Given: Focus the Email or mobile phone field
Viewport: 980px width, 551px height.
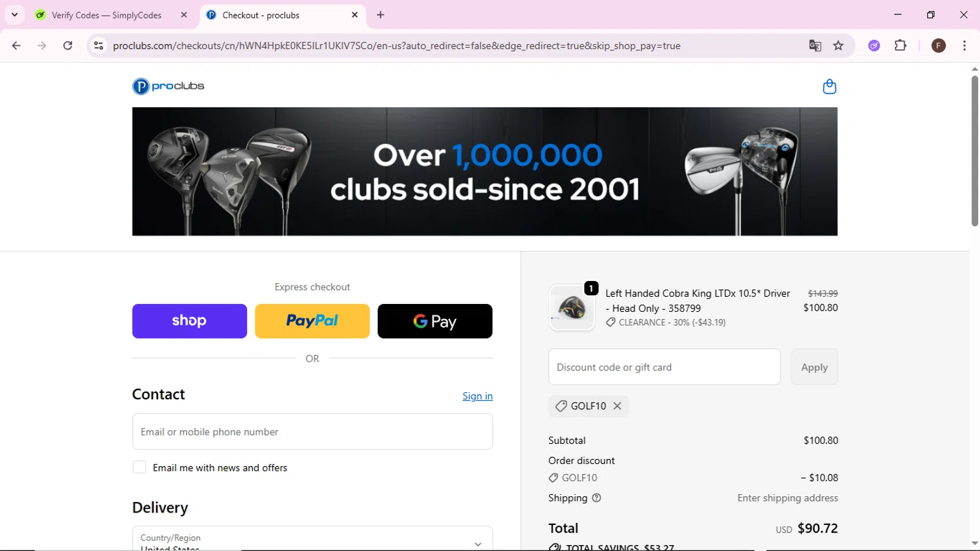Looking at the screenshot, I should pyautogui.click(x=312, y=431).
